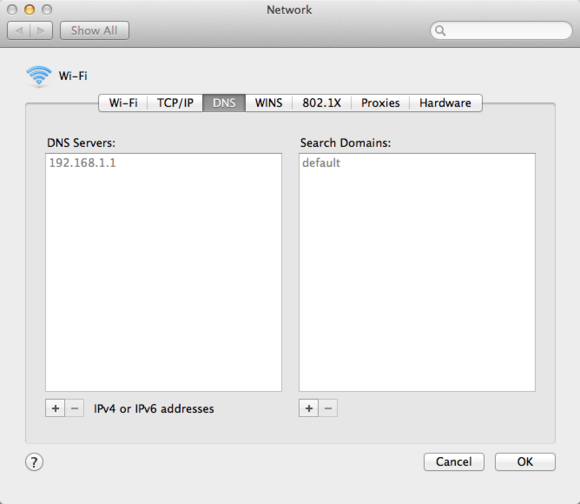The image size is (580, 504).
Task: Add a new search domain
Action: click(308, 408)
